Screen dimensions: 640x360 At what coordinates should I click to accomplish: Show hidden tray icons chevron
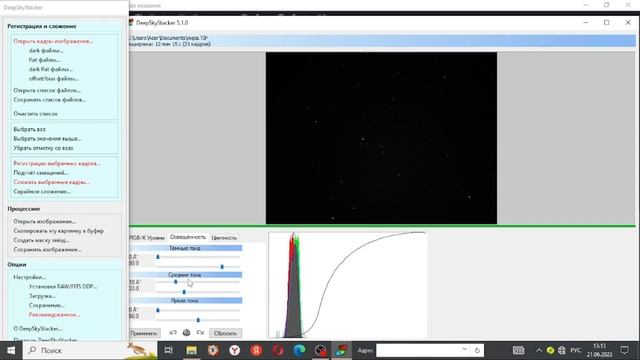coord(539,350)
